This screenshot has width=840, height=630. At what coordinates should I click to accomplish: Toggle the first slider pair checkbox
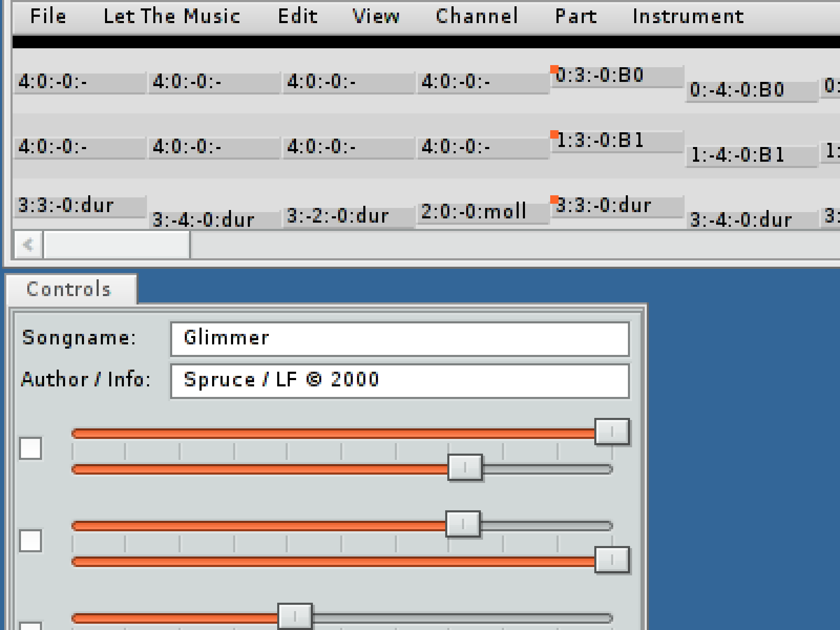click(x=30, y=449)
